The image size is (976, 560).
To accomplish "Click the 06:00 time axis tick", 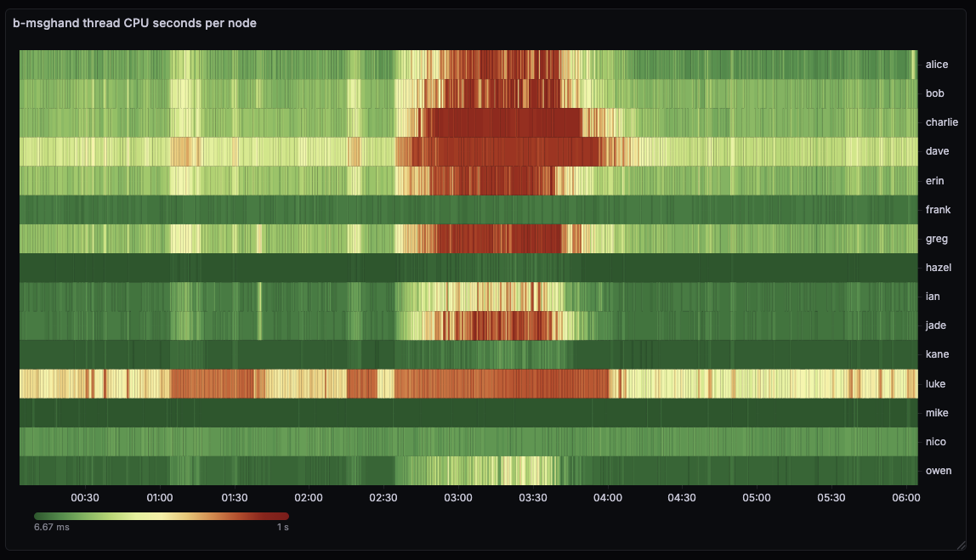I will click(905, 498).
